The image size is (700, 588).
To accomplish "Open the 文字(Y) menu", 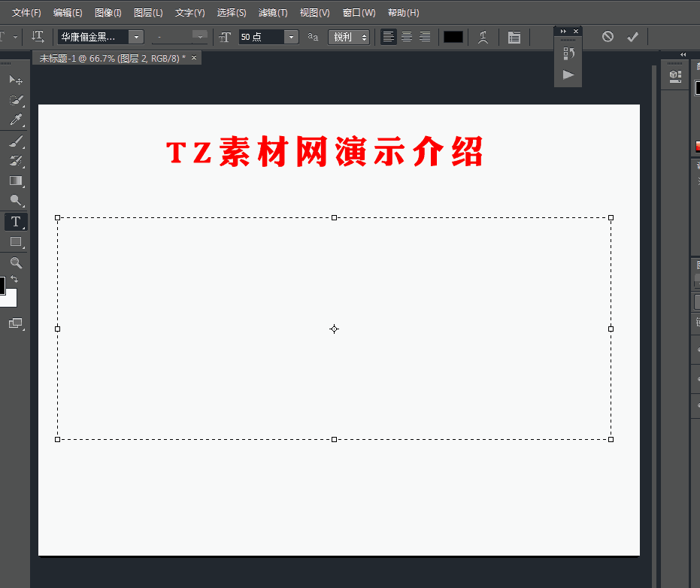I will coord(189,13).
